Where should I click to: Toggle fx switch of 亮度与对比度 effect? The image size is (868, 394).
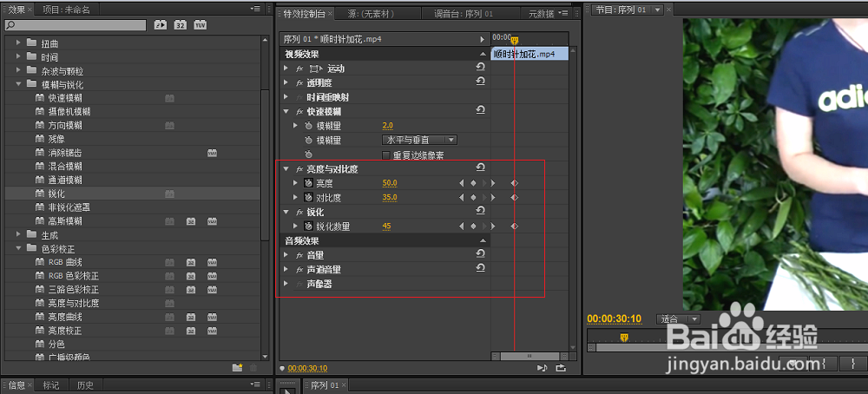pos(299,168)
